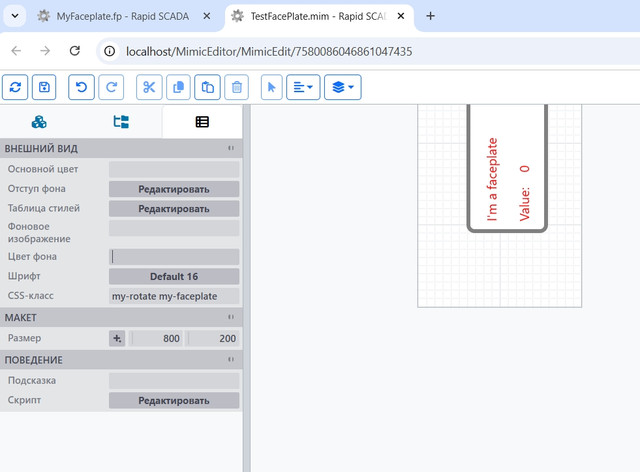Go forward in browser history

pyautogui.click(x=45, y=51)
